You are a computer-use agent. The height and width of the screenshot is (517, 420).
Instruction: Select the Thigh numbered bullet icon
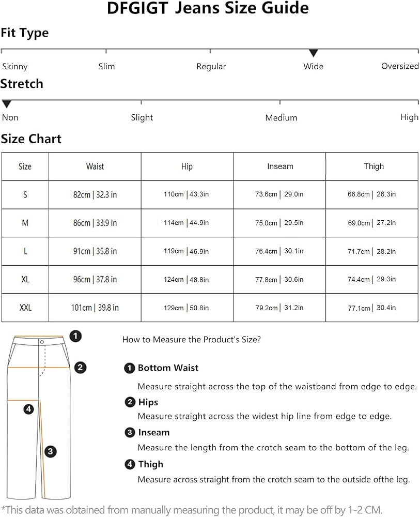coord(130,464)
